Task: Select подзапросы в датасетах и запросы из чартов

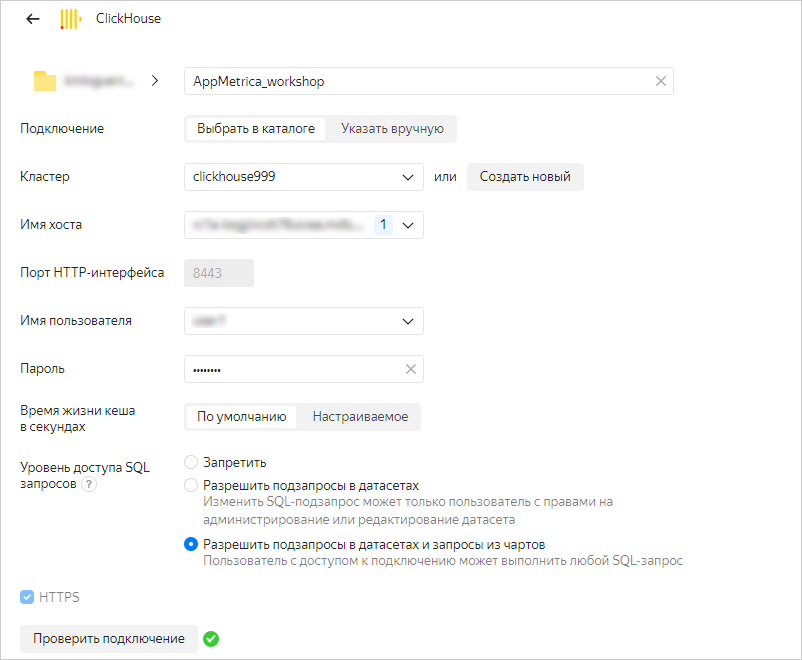Action: 191,544
